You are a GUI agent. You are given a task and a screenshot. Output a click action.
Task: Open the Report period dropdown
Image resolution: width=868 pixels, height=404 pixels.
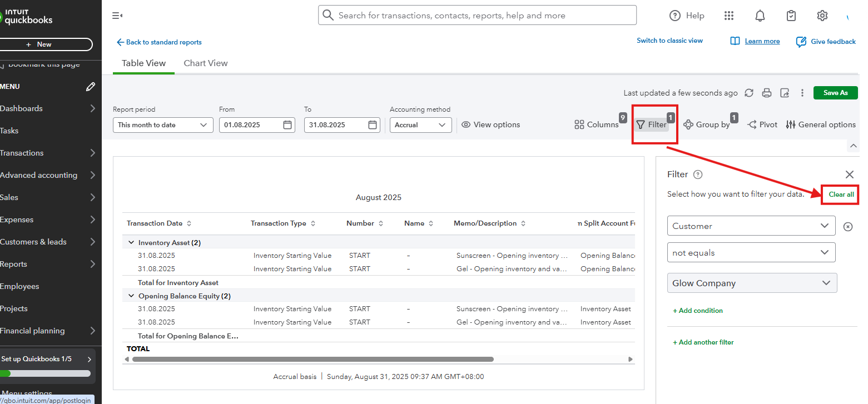(x=163, y=125)
